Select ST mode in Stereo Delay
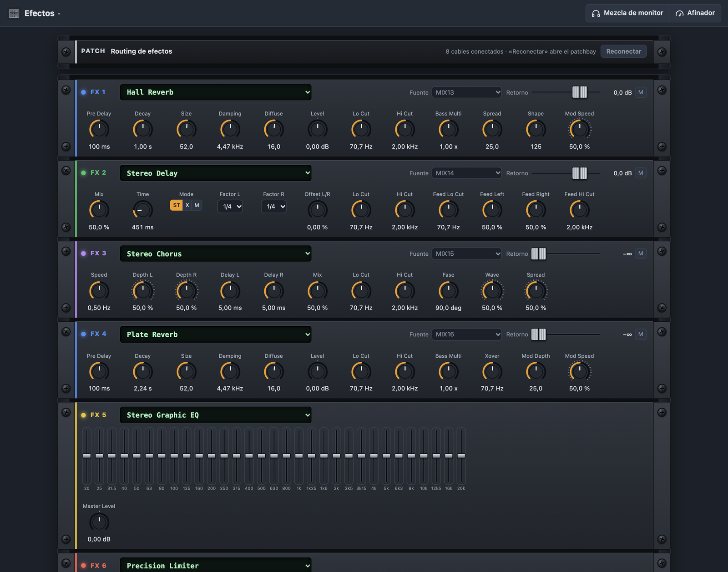Screen dimensions: 728x572 pyautogui.click(x=177, y=205)
